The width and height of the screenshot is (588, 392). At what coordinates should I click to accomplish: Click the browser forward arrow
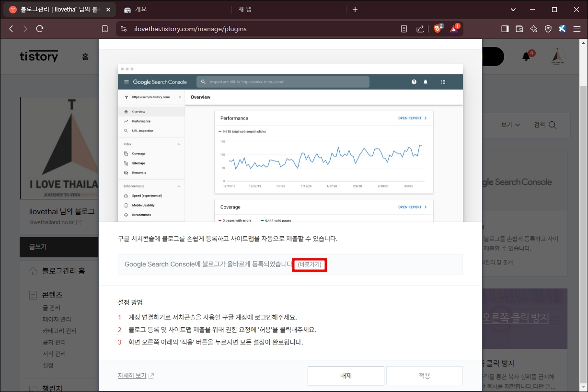pos(25,29)
